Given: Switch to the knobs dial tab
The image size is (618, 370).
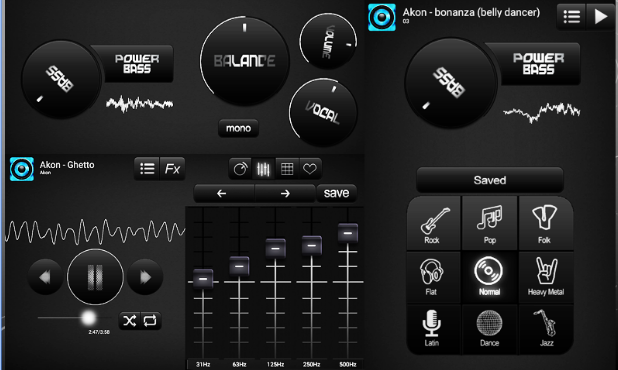Looking at the screenshot, I should pyautogui.click(x=240, y=169).
